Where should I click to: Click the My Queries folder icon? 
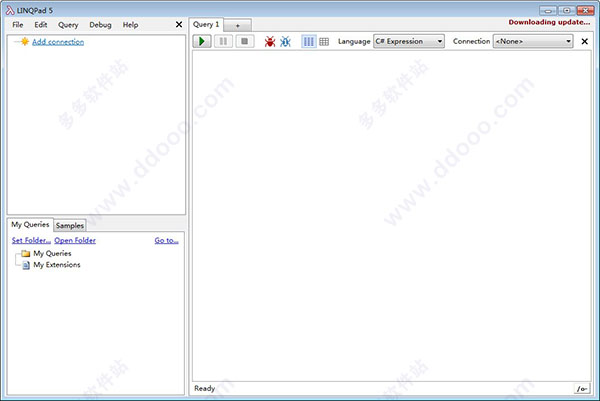[x=26, y=253]
